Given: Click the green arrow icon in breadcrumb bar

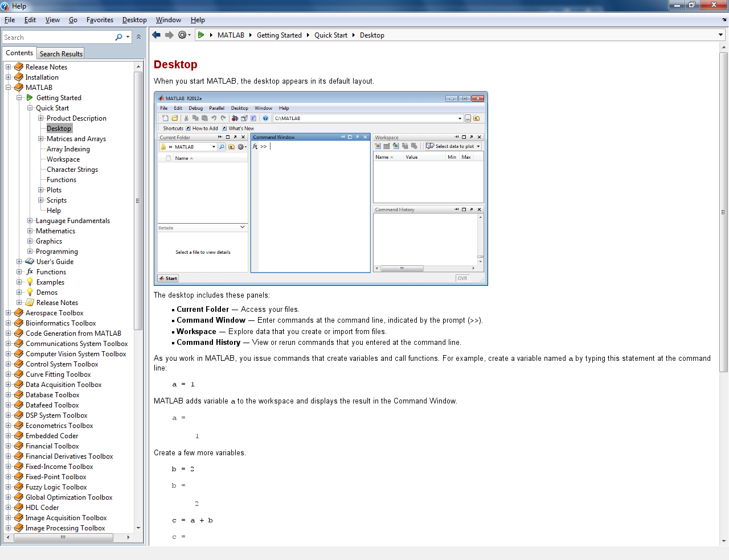Looking at the screenshot, I should pyautogui.click(x=201, y=35).
